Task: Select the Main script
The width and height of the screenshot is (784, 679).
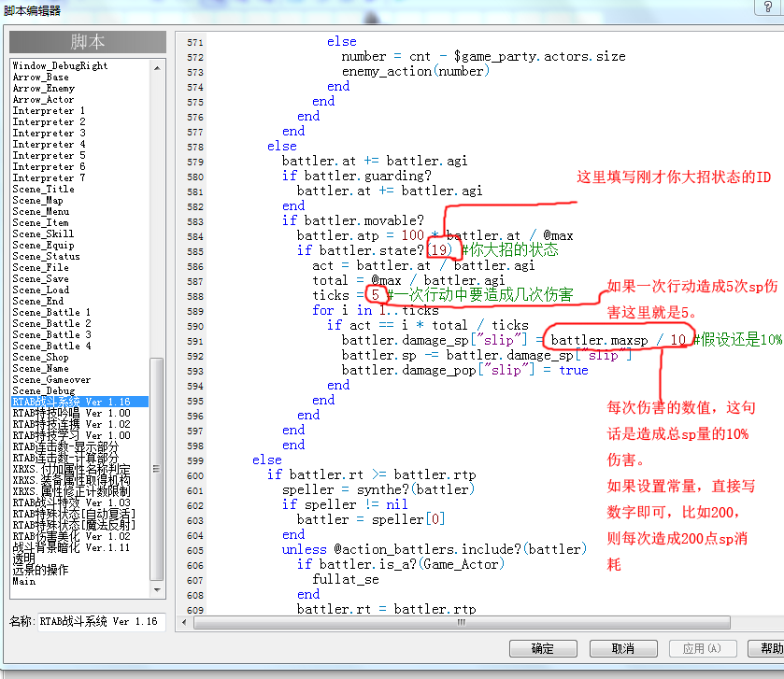Action: point(24,581)
